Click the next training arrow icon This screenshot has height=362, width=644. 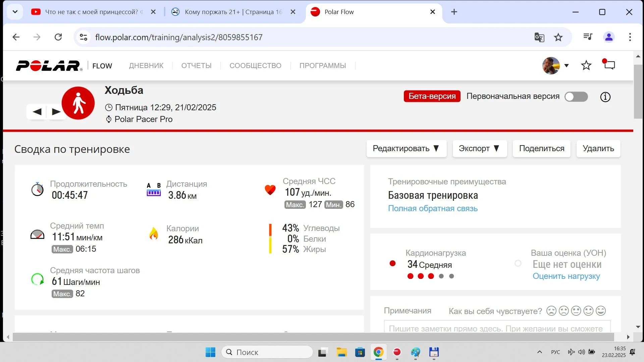pos(56,112)
